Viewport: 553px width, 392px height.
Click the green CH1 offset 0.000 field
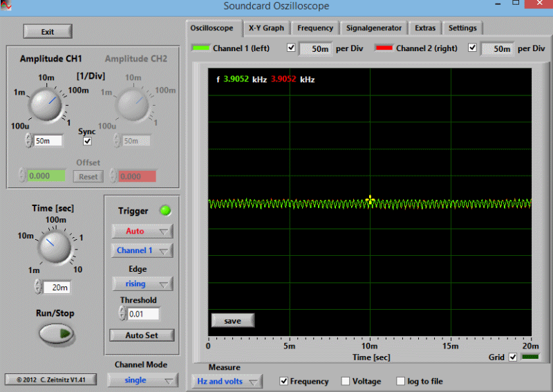(46, 176)
